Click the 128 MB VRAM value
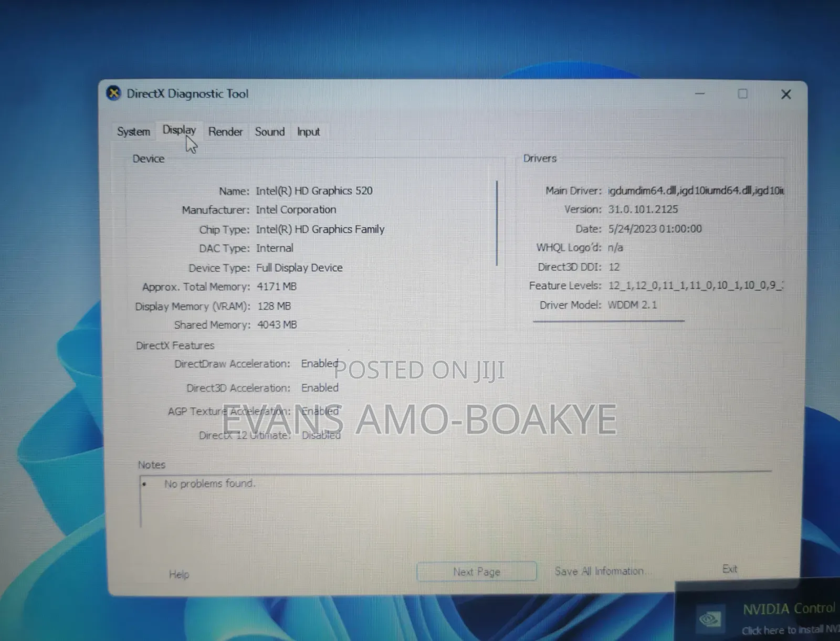This screenshot has width=840, height=641. click(274, 306)
